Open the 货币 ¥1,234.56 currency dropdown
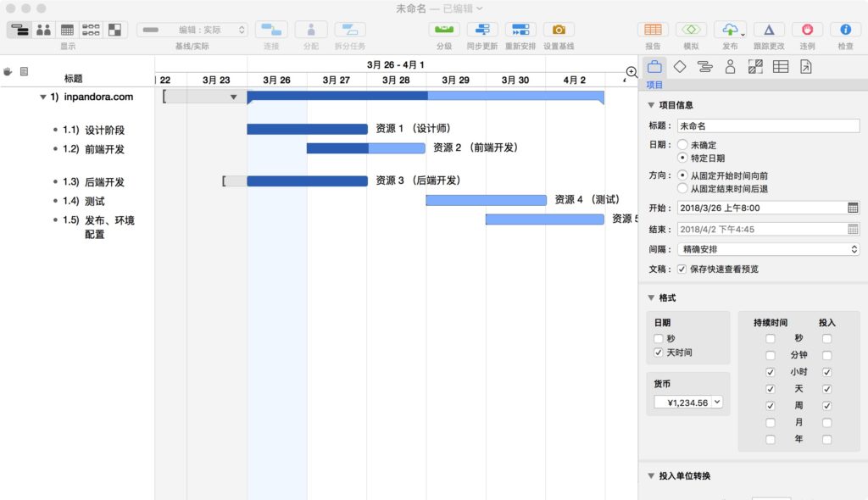Image resolution: width=868 pixels, height=500 pixels. [688, 403]
